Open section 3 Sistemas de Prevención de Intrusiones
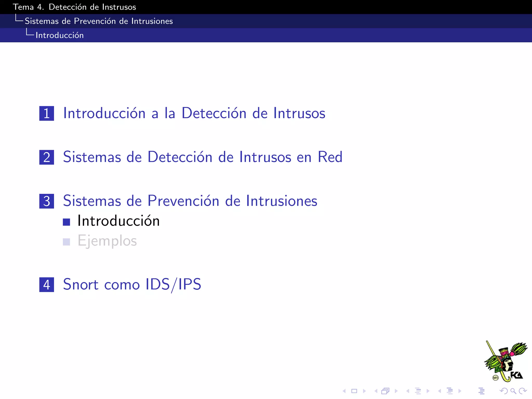Screen dimensions: 532x399 point(190,201)
